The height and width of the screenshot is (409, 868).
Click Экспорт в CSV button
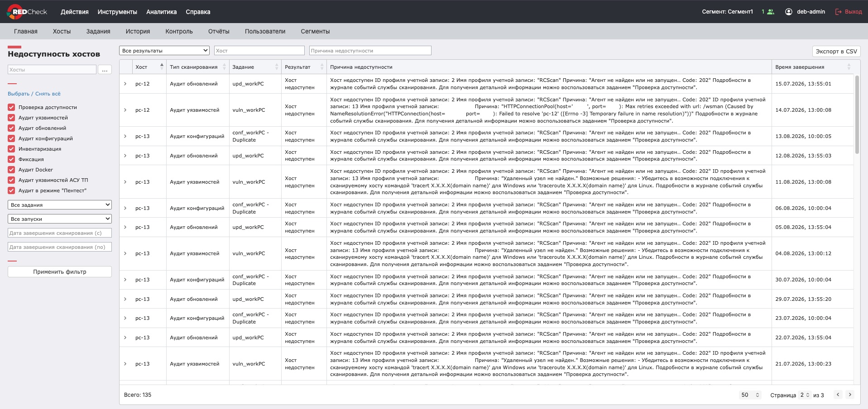836,51
